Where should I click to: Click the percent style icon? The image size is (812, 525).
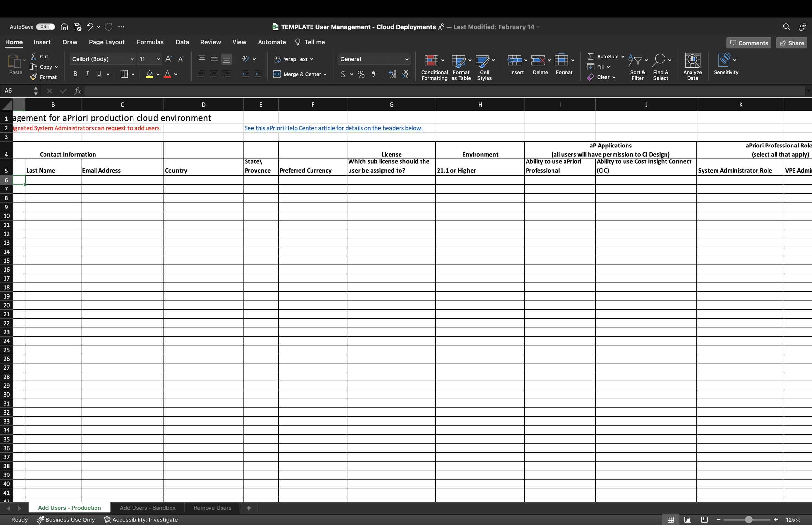click(361, 74)
